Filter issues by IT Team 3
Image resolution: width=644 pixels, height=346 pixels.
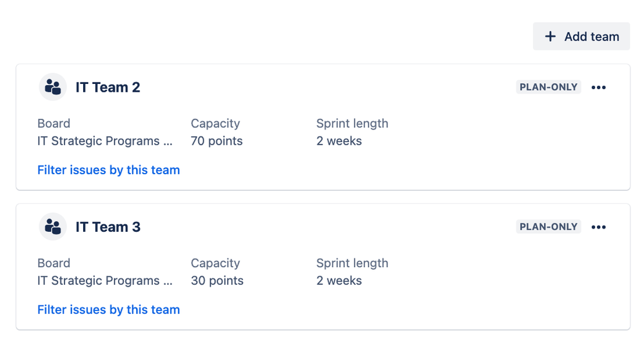108,310
